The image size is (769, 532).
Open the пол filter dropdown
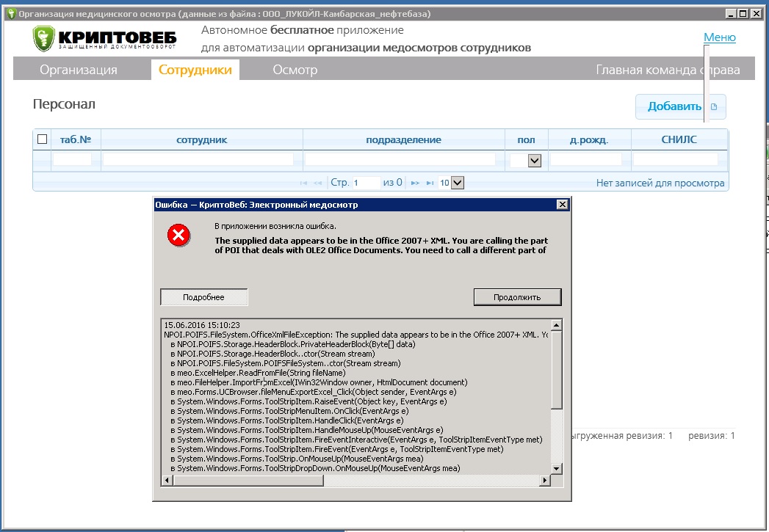[534, 160]
